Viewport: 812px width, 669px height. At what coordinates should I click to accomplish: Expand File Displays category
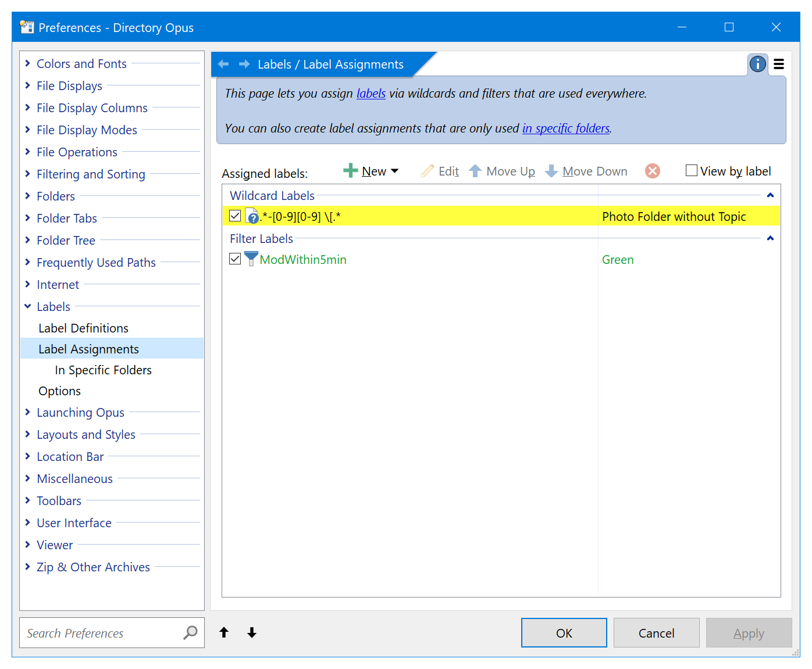pos(27,85)
